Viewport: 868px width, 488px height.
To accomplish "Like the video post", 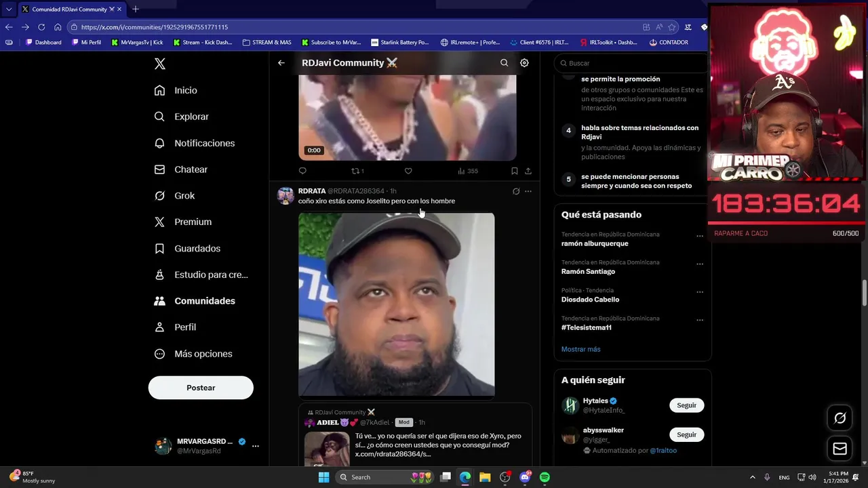I will tap(408, 171).
